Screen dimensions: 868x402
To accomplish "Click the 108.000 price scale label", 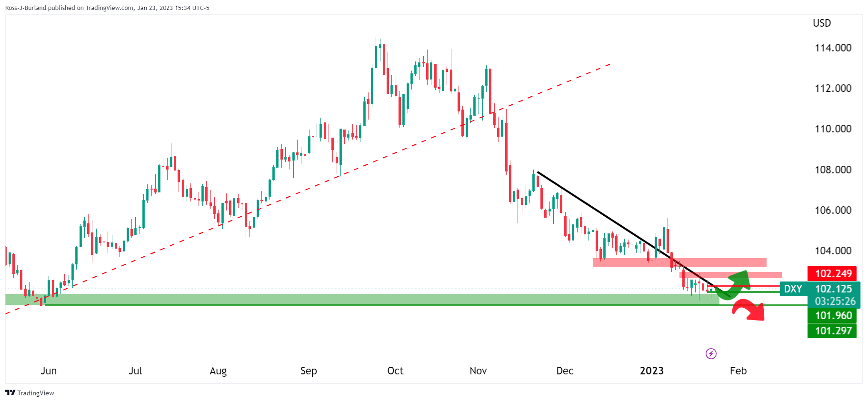I will click(833, 170).
